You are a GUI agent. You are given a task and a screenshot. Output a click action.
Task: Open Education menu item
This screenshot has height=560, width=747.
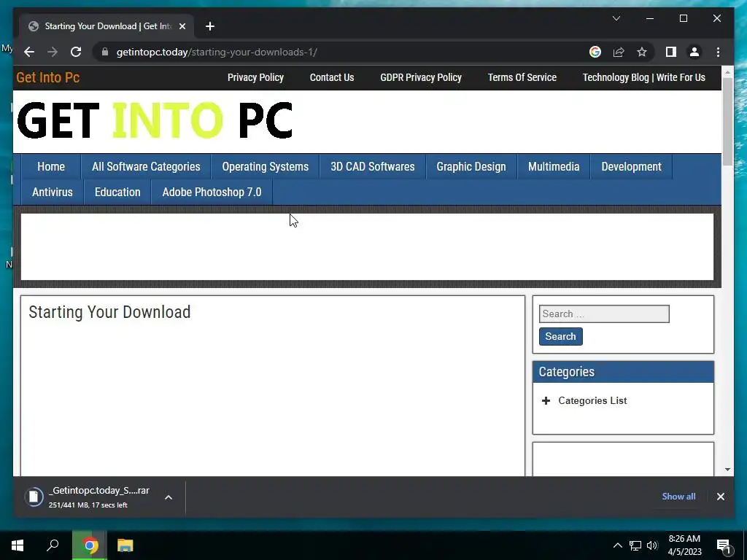pyautogui.click(x=117, y=192)
